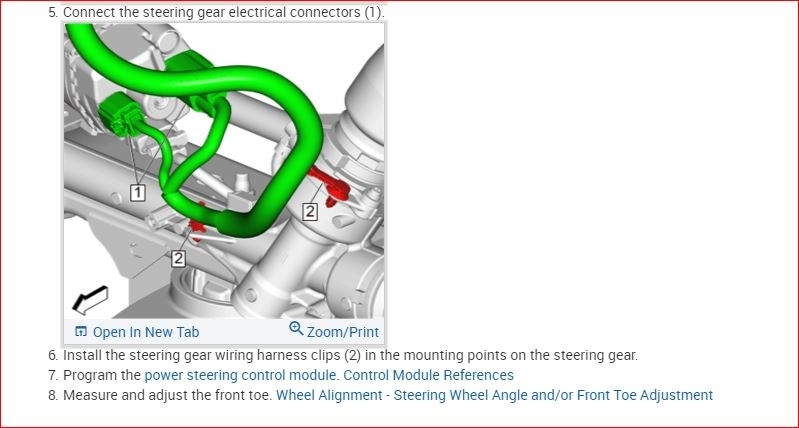Viewport: 799px width, 428px height.
Task: Click the Zoom/Print magnifier icon
Action: (296, 329)
